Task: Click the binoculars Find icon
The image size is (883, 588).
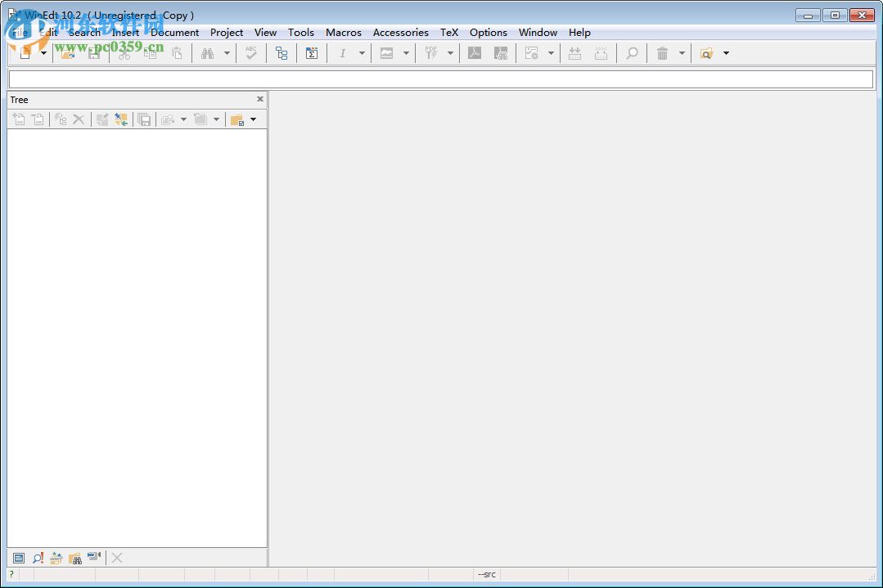Action: (208, 53)
